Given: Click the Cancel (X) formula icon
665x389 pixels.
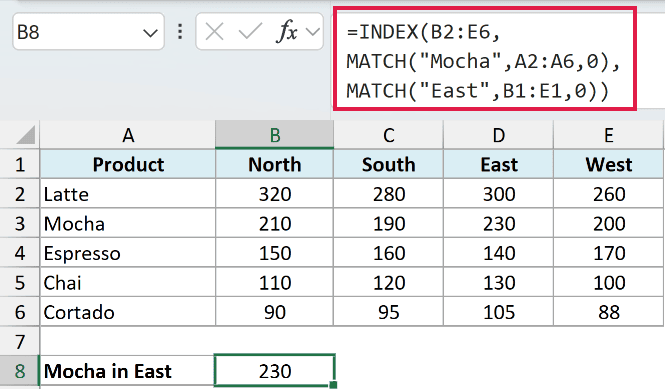Looking at the screenshot, I should (x=214, y=32).
